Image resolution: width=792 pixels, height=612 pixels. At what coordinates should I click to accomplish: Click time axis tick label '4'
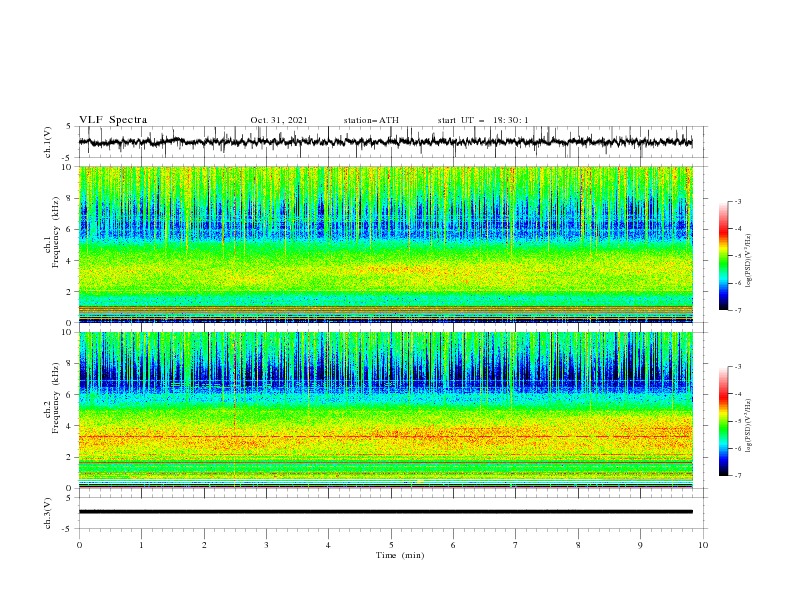click(x=328, y=545)
